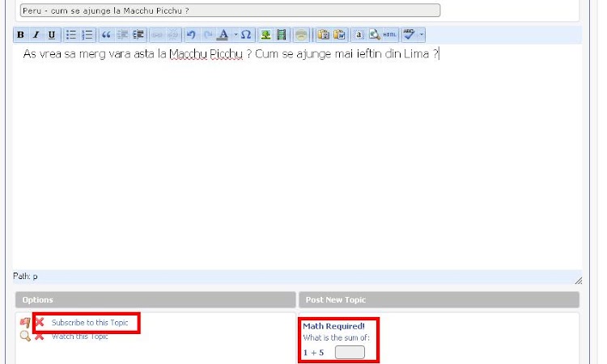Image resolution: width=607 pixels, height=364 pixels.
Task: Toggle underline formatting
Action: pyautogui.click(x=52, y=35)
